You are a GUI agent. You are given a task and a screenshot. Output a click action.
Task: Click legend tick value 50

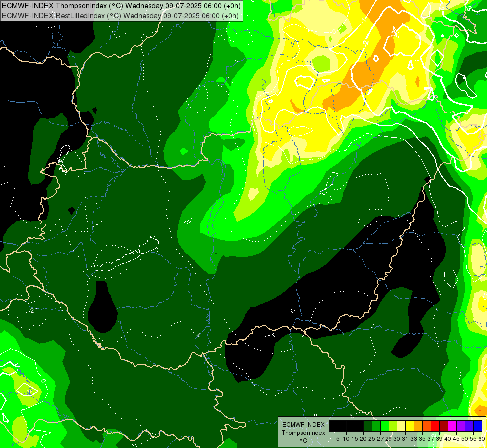(465, 439)
